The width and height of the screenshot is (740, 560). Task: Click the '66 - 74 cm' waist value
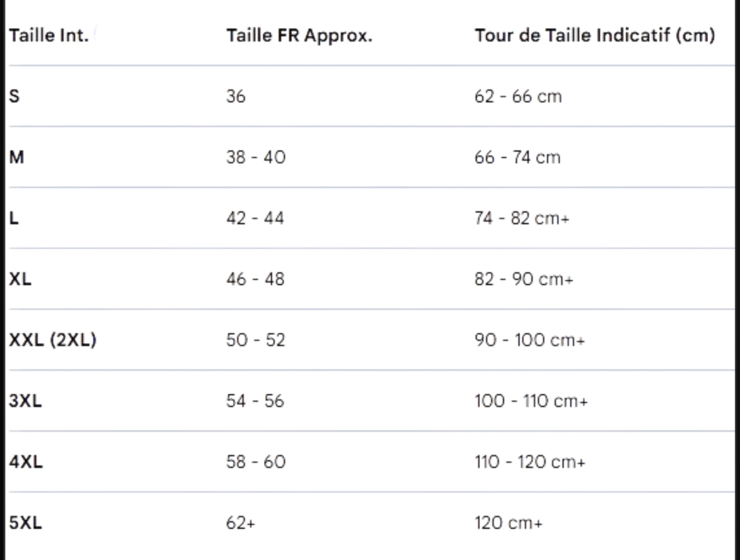tap(518, 157)
